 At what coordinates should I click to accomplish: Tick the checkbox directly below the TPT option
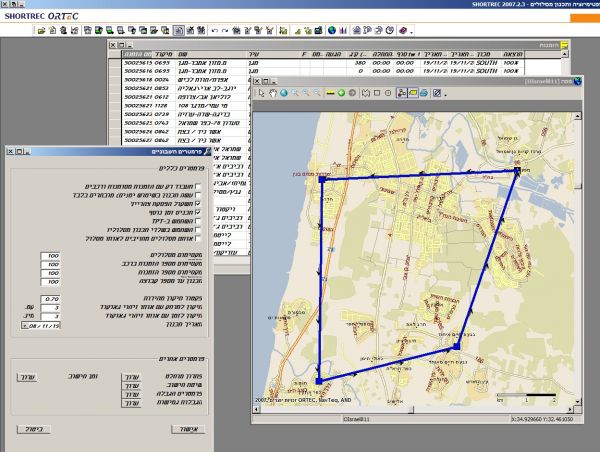click(x=197, y=230)
